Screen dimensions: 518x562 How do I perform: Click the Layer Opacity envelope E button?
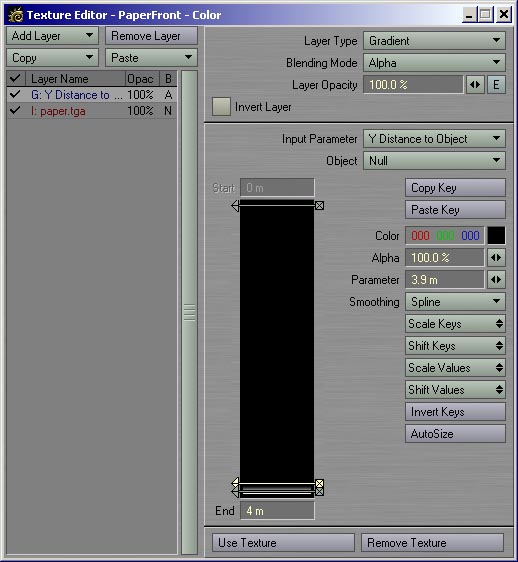pos(496,85)
